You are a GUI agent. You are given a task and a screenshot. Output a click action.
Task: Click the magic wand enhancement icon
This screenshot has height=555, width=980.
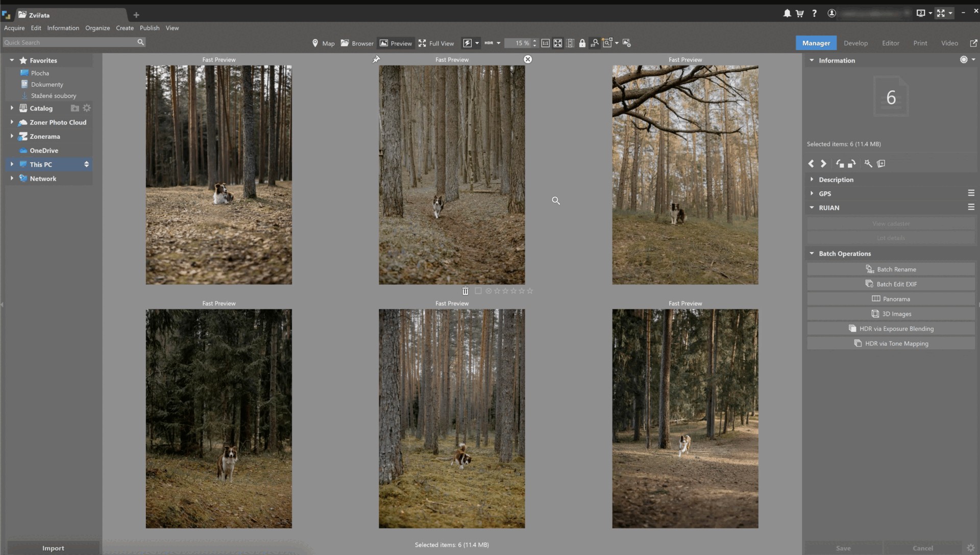(x=868, y=164)
